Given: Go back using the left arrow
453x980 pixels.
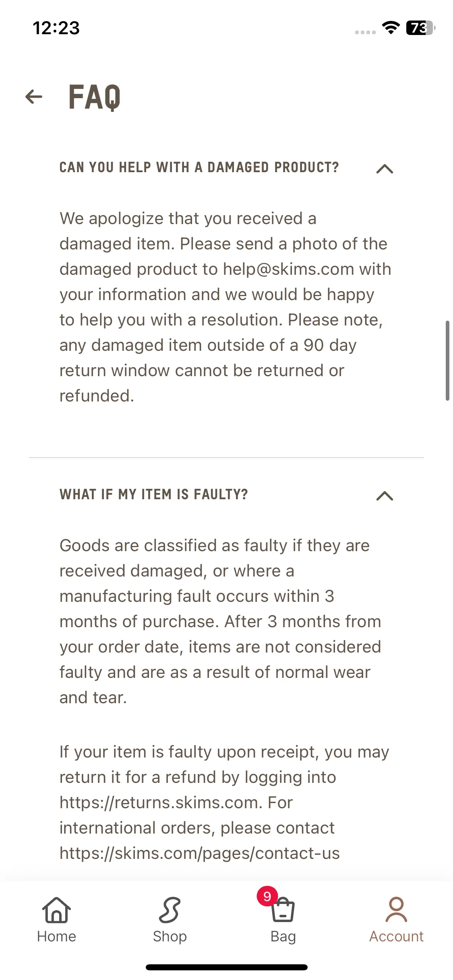Looking at the screenshot, I should [34, 97].
